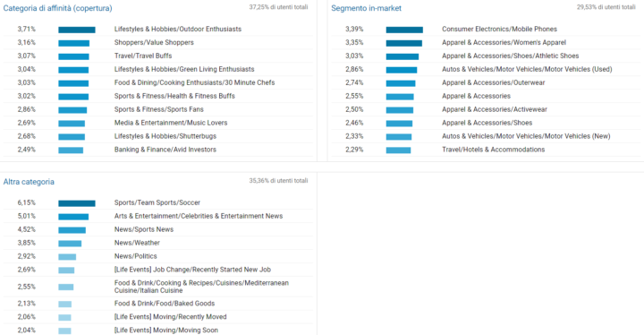Screen dimensions: 644x335
Task: Select Travel/Travel Buffs entry
Action: tap(143, 56)
